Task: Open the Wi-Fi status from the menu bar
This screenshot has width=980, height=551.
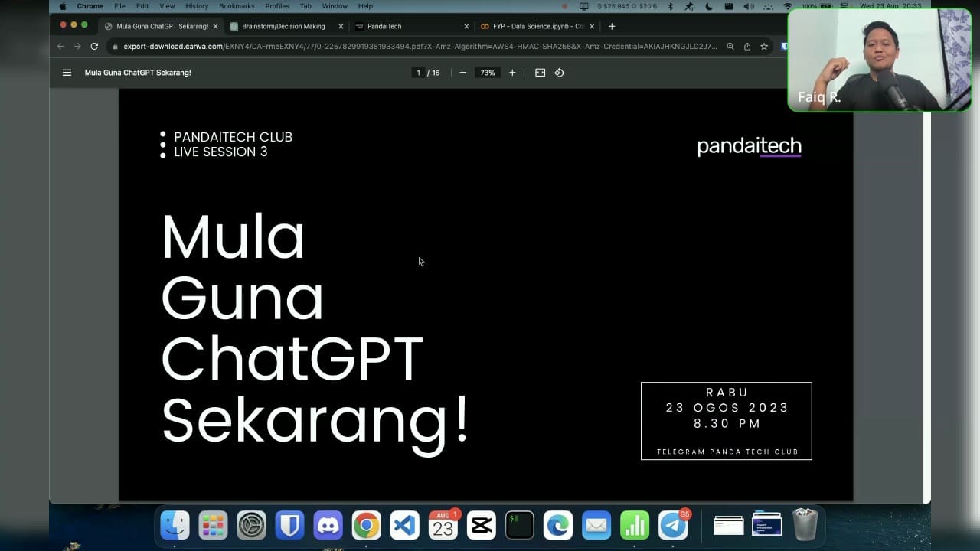Action: (x=787, y=5)
